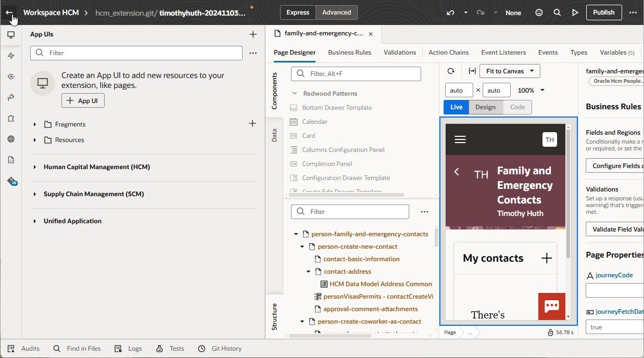Click the reload page icon in designer
The width and height of the screenshot is (644, 358).
tap(451, 71)
